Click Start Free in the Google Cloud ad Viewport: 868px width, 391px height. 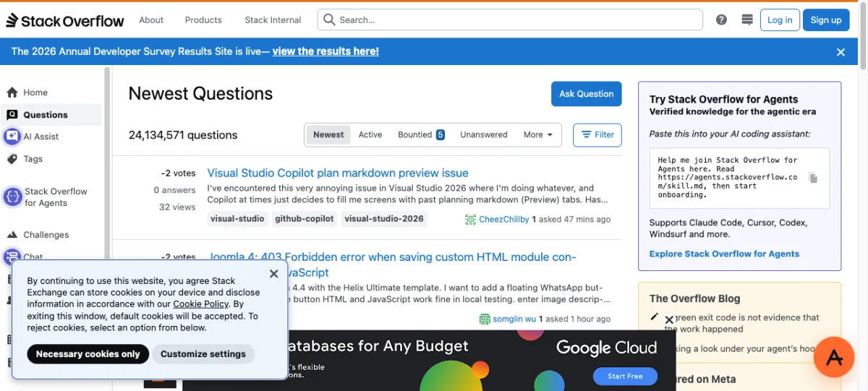[625, 376]
